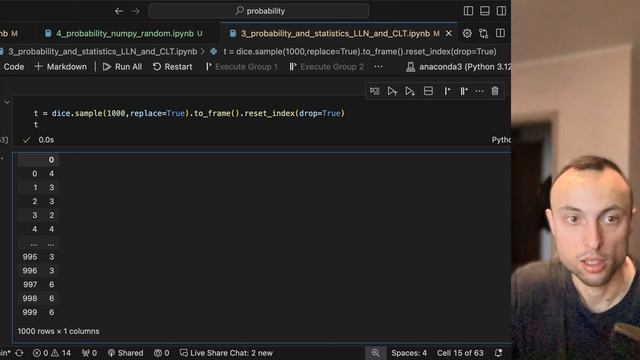
Task: Click the zoom magnifier status icon
Action: [375, 353]
